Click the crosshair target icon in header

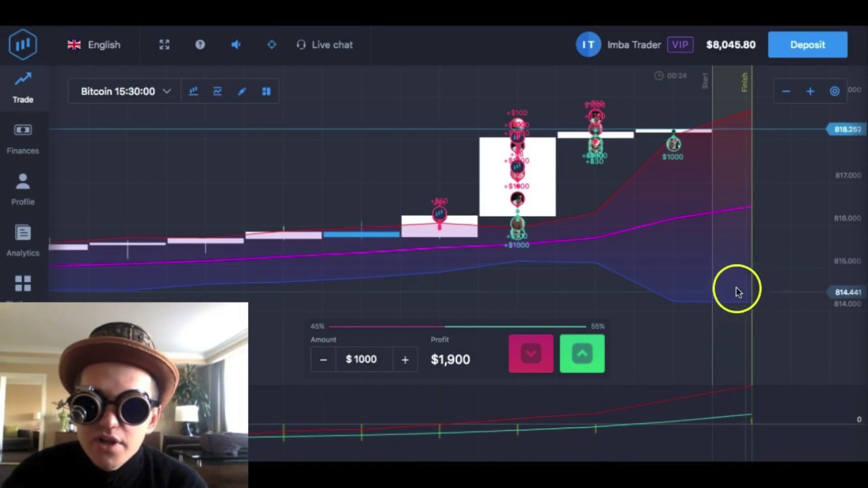(271, 45)
